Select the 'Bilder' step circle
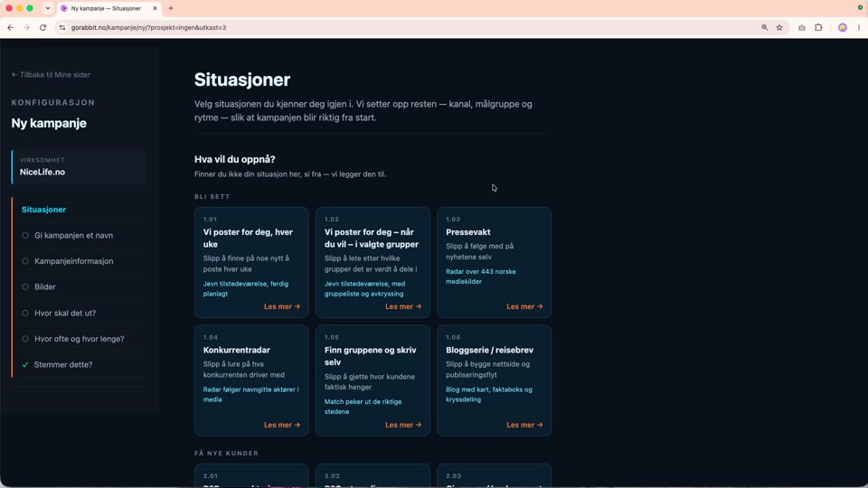Image resolution: width=868 pixels, height=488 pixels. (x=25, y=286)
